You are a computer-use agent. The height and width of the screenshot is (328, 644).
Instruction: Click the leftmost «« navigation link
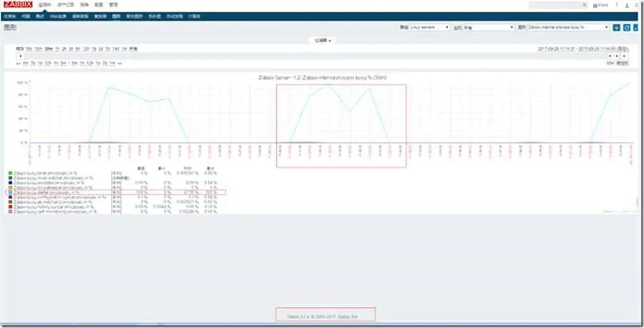click(x=19, y=64)
